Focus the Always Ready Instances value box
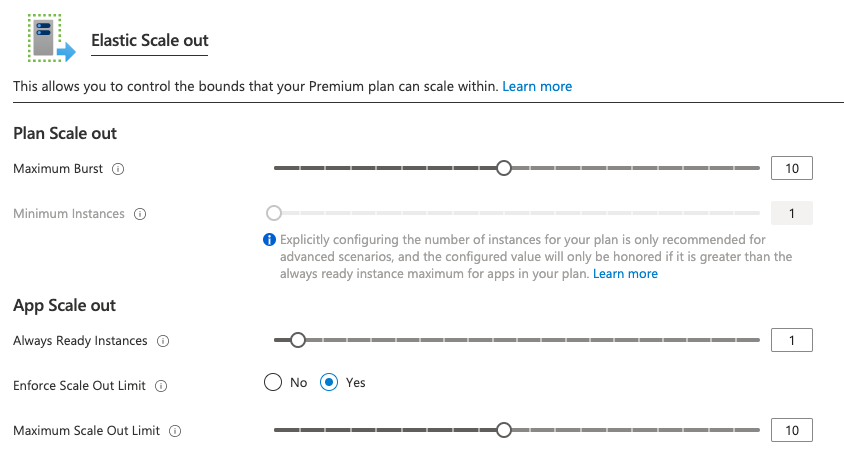The height and width of the screenshot is (461, 844). [x=792, y=340]
